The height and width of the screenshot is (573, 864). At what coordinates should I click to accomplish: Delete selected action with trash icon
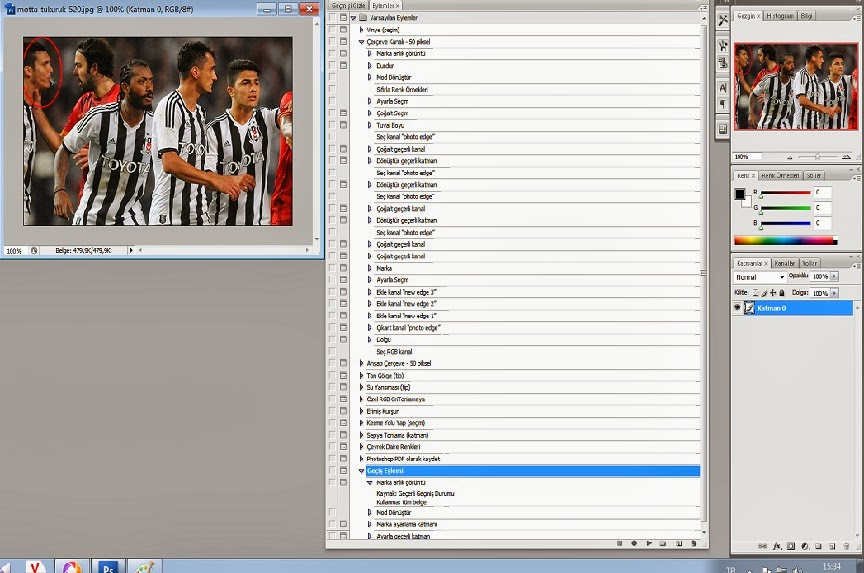click(693, 543)
